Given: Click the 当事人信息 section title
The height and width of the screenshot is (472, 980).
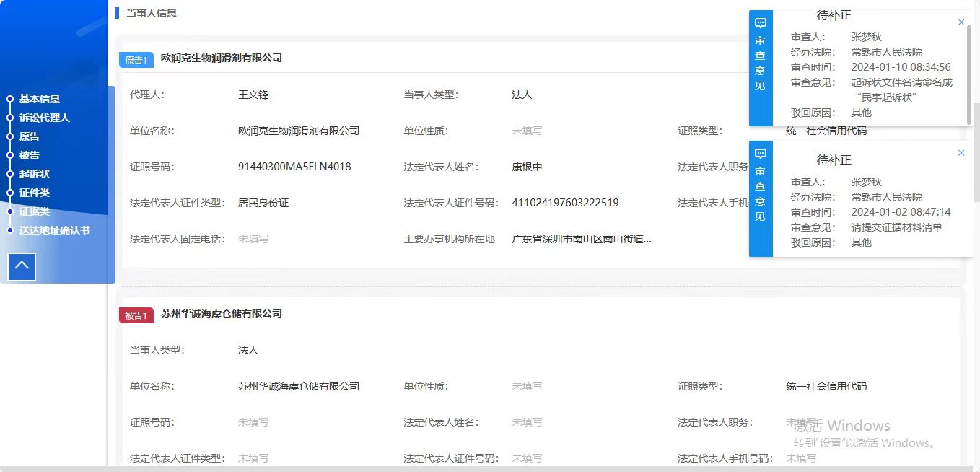Looking at the screenshot, I should (152, 13).
